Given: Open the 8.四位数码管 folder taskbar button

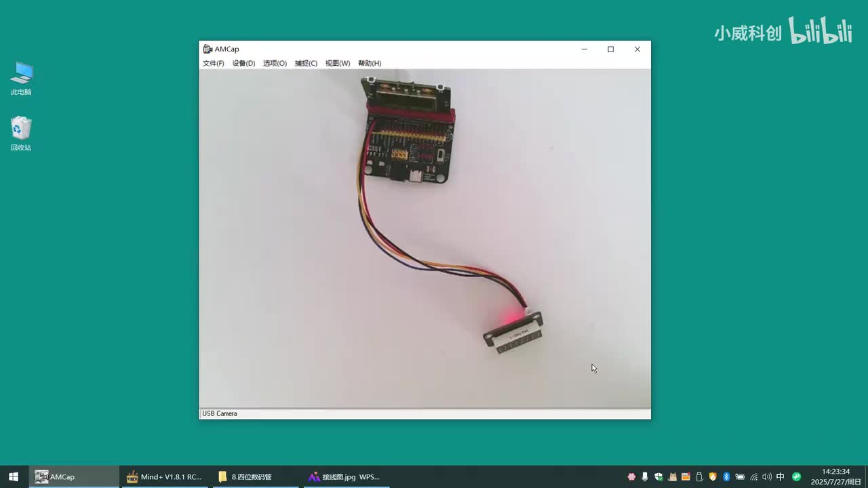Looking at the screenshot, I should point(255,476).
